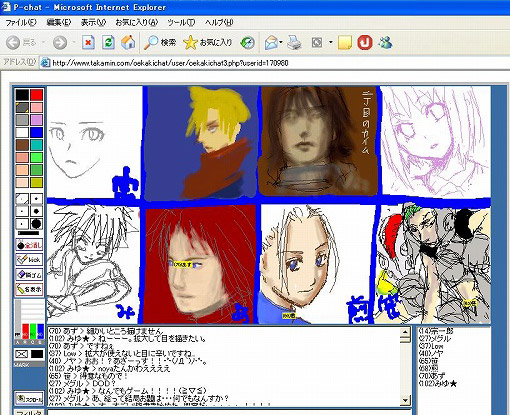Toggle the MASK crossed-box icon
This screenshot has height=415, width=510.
click(22, 354)
